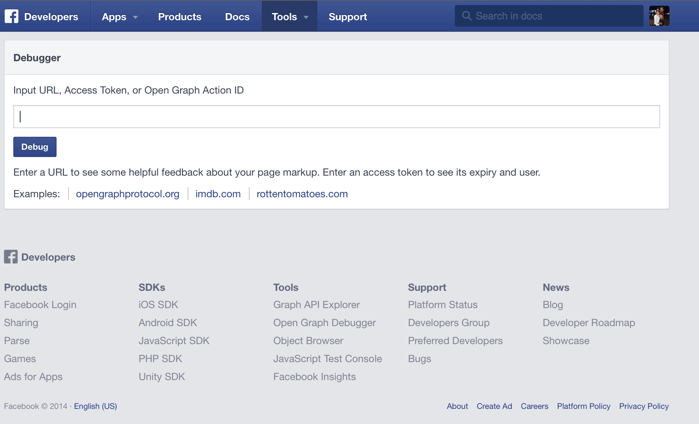Viewport: 699px width, 424px height.
Task: Open Preferred Developers footer link
Action: (x=455, y=341)
